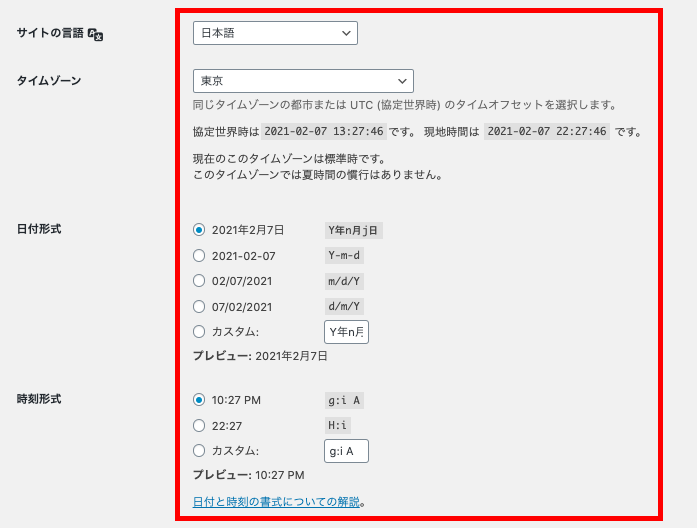The height and width of the screenshot is (528, 697).
Task: Click the H:i format code
Action: pos(338,425)
